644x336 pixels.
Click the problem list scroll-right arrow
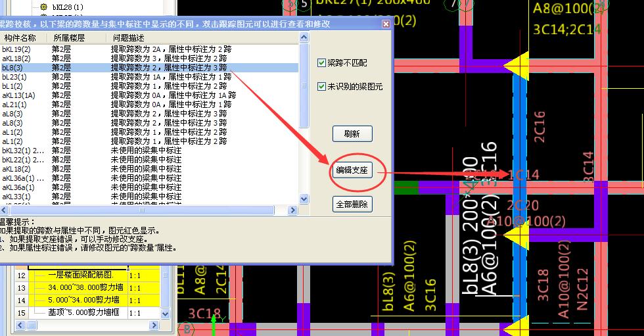292,210
